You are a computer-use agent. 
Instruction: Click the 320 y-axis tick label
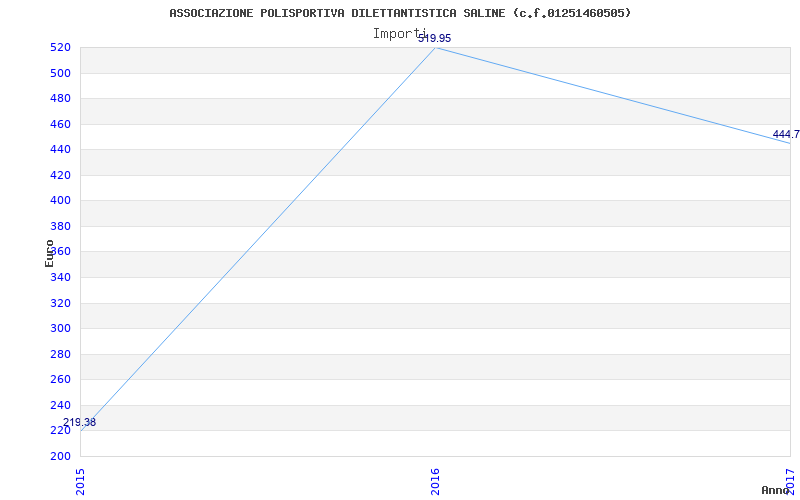60,304
